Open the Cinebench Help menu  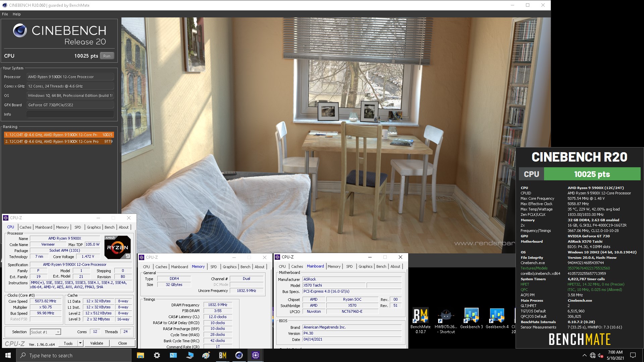click(17, 14)
